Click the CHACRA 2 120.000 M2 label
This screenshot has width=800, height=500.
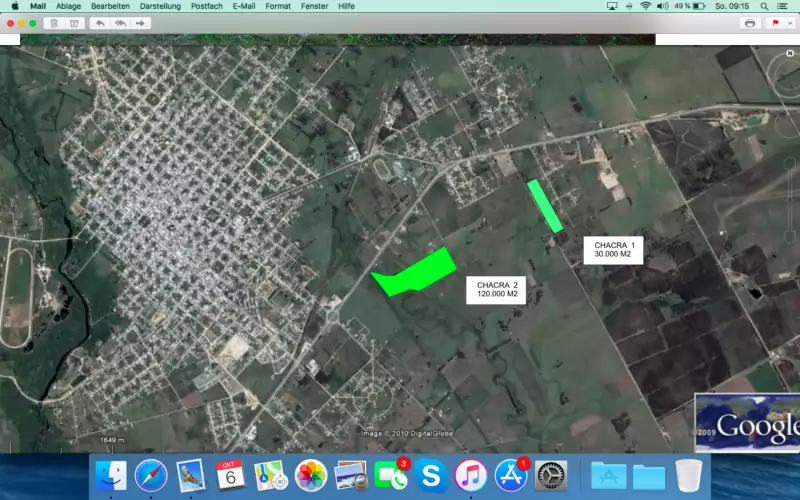[x=496, y=289]
